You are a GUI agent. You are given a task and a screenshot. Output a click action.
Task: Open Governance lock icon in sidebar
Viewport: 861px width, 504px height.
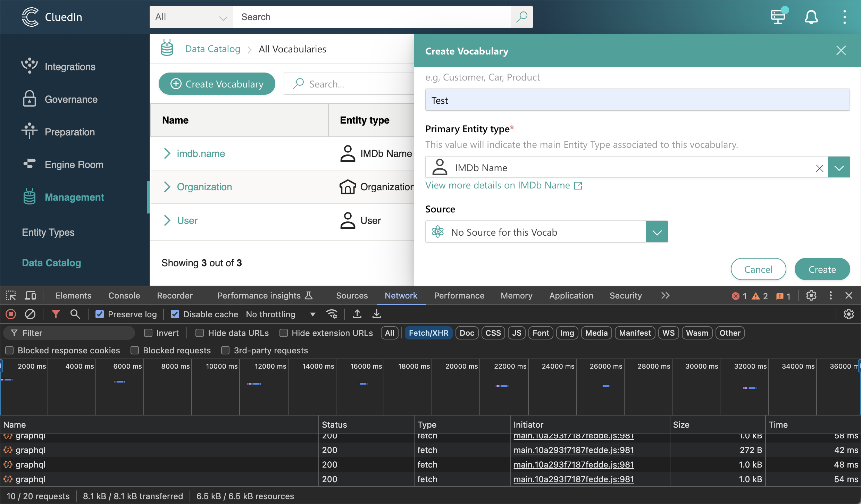30,99
